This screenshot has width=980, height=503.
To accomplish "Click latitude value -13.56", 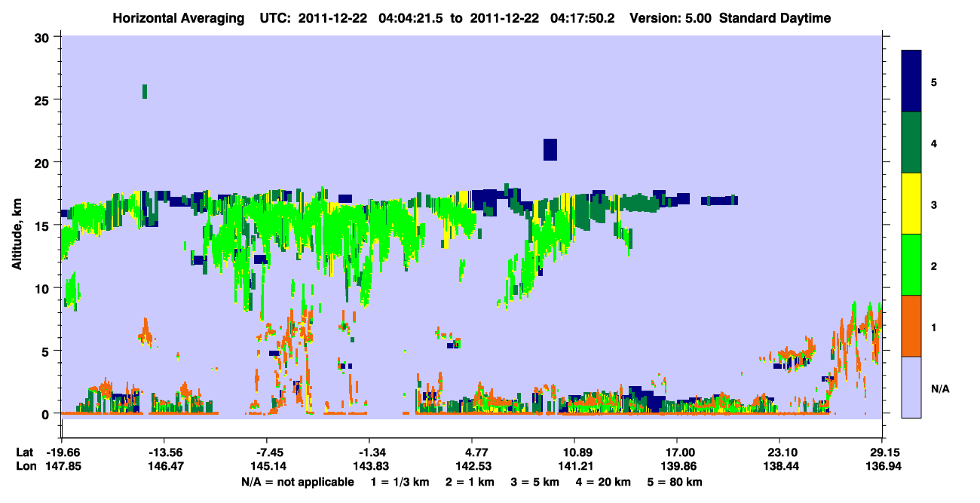I will tap(164, 452).
